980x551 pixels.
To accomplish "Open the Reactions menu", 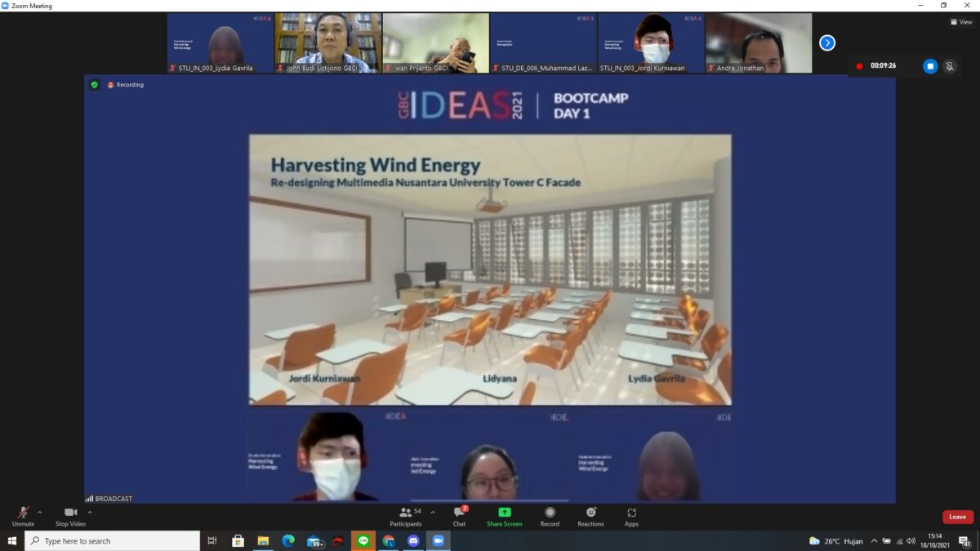I will 590,516.
